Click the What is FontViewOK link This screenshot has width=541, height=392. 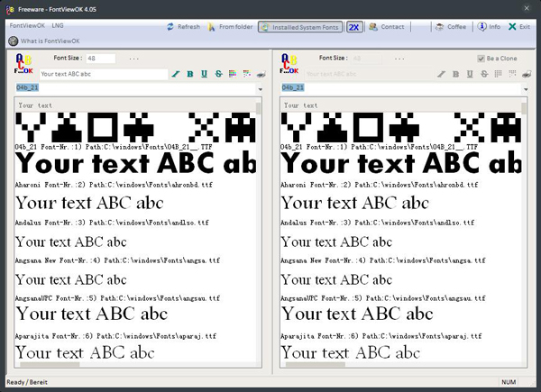[x=50, y=41]
